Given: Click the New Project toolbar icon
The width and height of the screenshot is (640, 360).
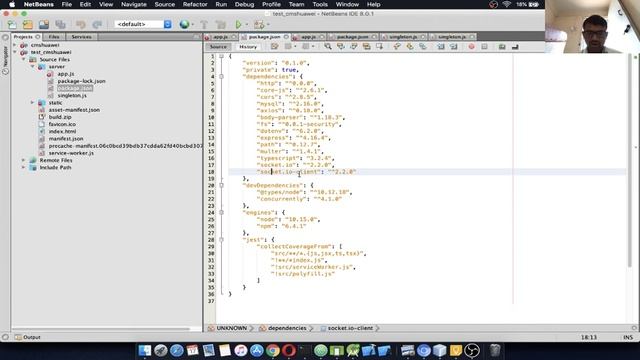Looking at the screenshot, I should pyautogui.click(x=28, y=24).
